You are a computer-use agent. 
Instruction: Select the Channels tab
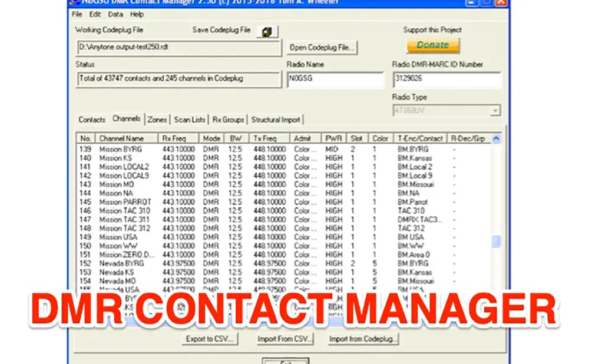126,119
